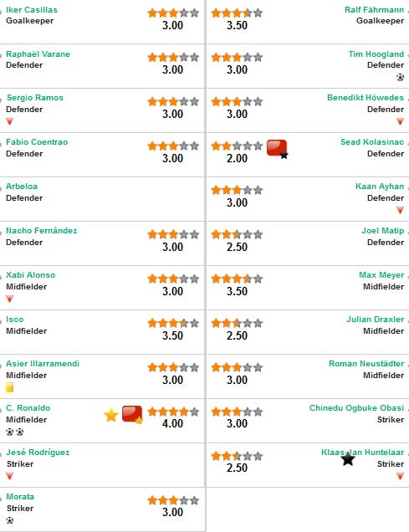The image size is (409, 532).
Task: Click the gold star icon next to C. Ronaldo
Action: pyautogui.click(x=111, y=415)
